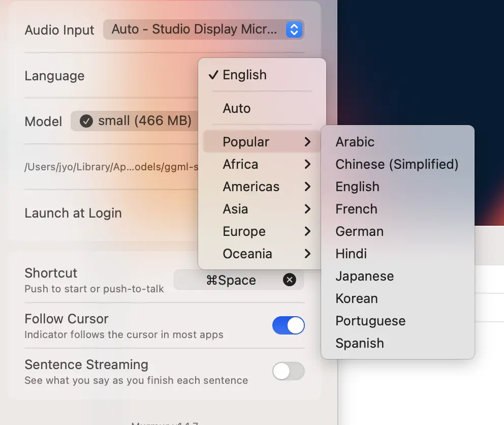Select Arabic from the Popular list
Viewport: 504px width, 425px height.
(x=355, y=142)
